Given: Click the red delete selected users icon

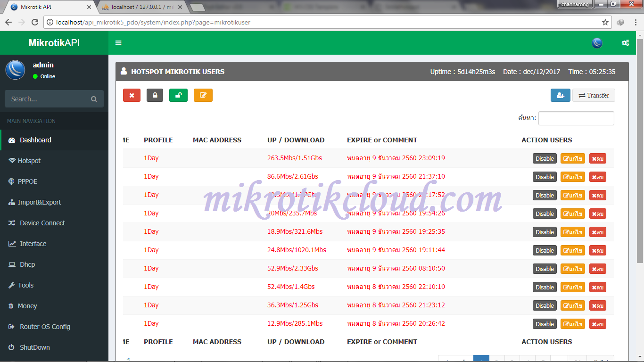Looking at the screenshot, I should pyautogui.click(x=132, y=95).
